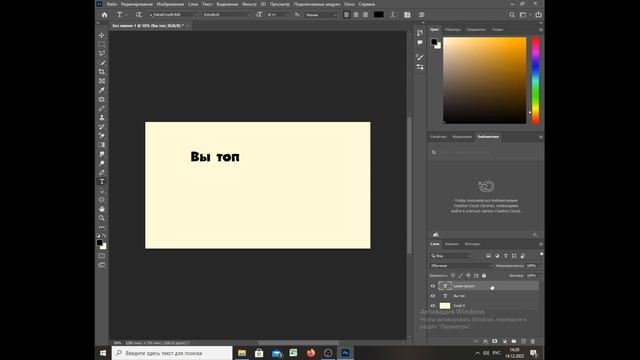Screen dimensions: 640x360
Task: Open the font size dropdown
Action: [278, 15]
